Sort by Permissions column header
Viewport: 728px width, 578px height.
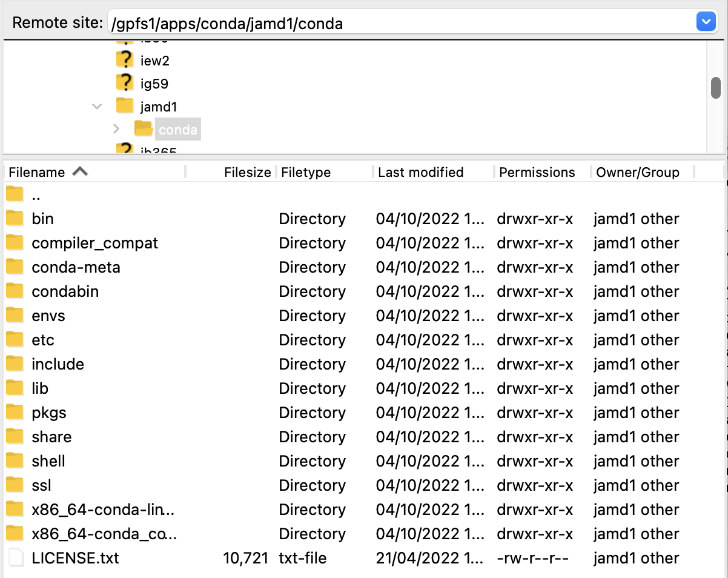pyautogui.click(x=537, y=172)
